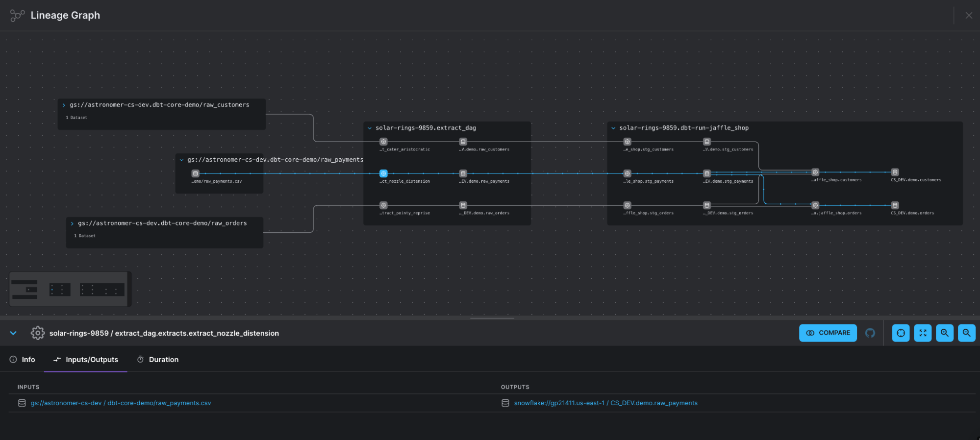Image resolution: width=980 pixels, height=440 pixels.
Task: Collapse the solar-rings-9859.extract_dag group
Action: coord(370,128)
